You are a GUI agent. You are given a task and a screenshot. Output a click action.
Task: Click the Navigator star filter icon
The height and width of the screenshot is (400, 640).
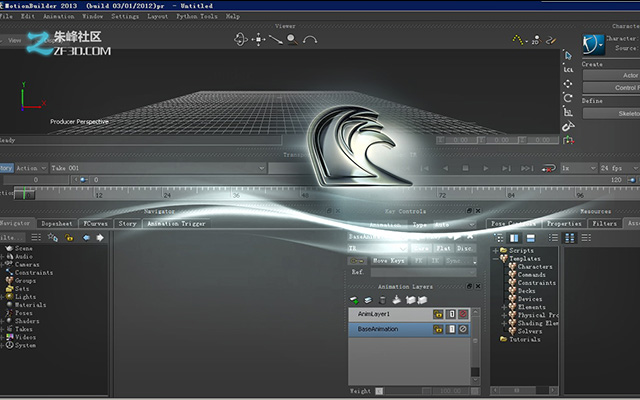pyautogui.click(x=53, y=238)
